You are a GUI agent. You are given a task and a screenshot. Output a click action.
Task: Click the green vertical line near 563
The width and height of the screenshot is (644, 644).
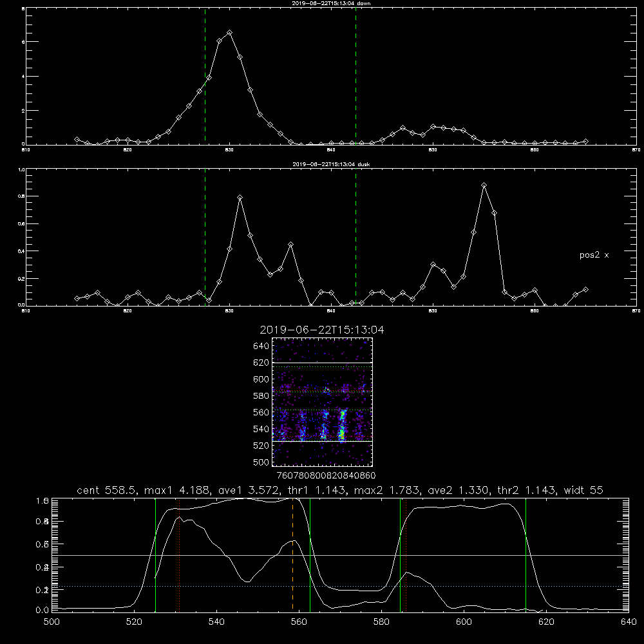[310, 554]
